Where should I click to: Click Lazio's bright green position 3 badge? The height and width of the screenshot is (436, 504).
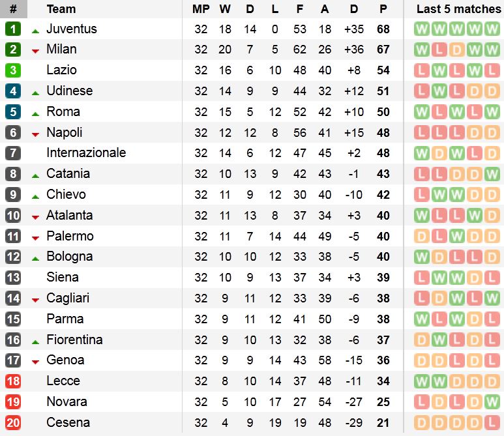click(13, 70)
